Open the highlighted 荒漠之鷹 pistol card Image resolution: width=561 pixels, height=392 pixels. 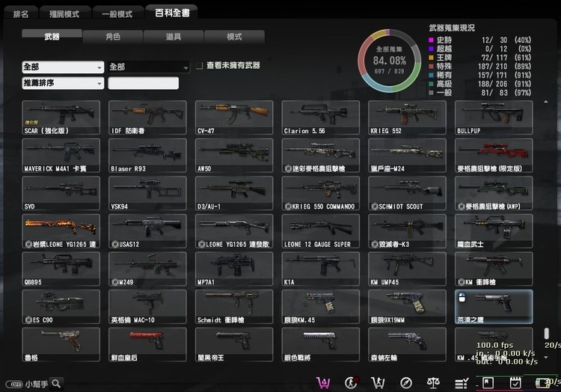(x=494, y=307)
